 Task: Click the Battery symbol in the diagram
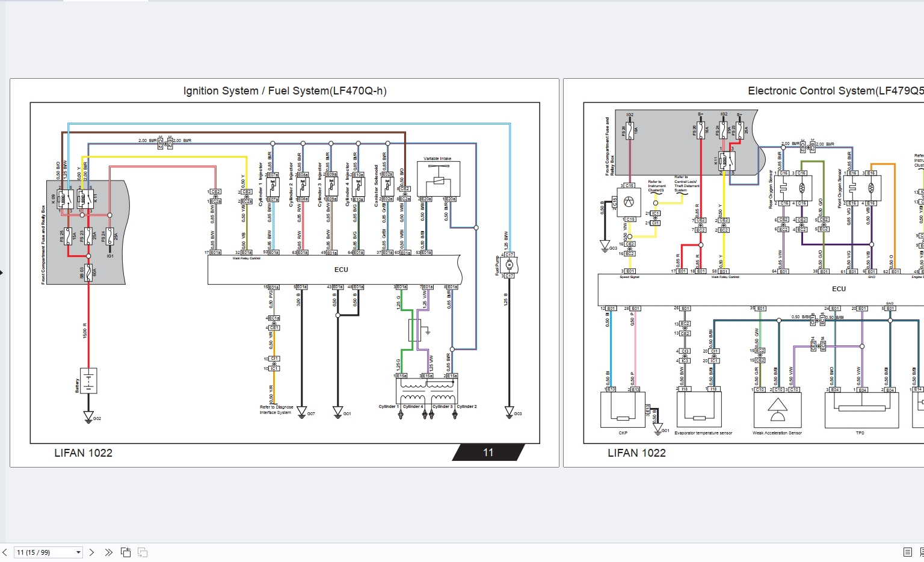point(88,381)
